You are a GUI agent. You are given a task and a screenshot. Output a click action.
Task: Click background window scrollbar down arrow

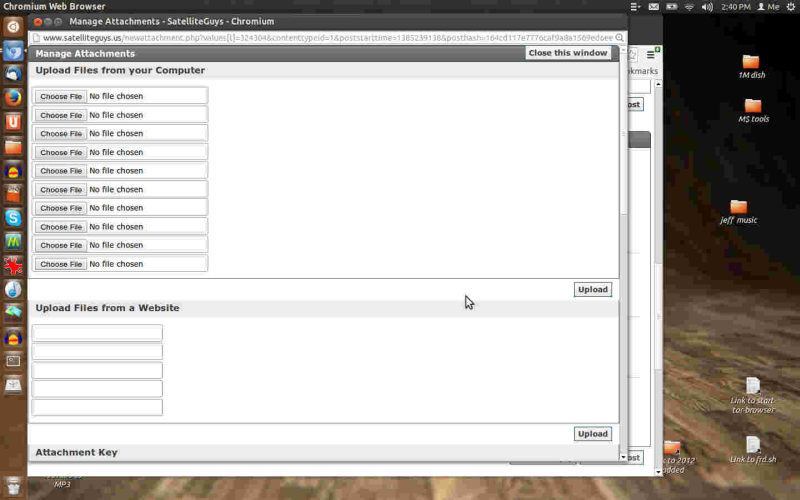658,471
